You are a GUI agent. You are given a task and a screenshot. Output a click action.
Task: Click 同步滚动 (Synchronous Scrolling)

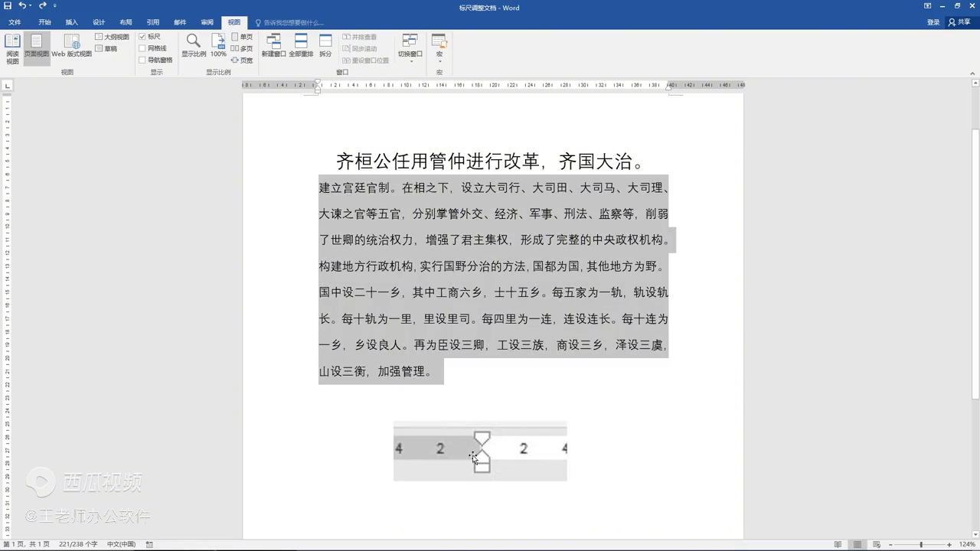(x=360, y=48)
